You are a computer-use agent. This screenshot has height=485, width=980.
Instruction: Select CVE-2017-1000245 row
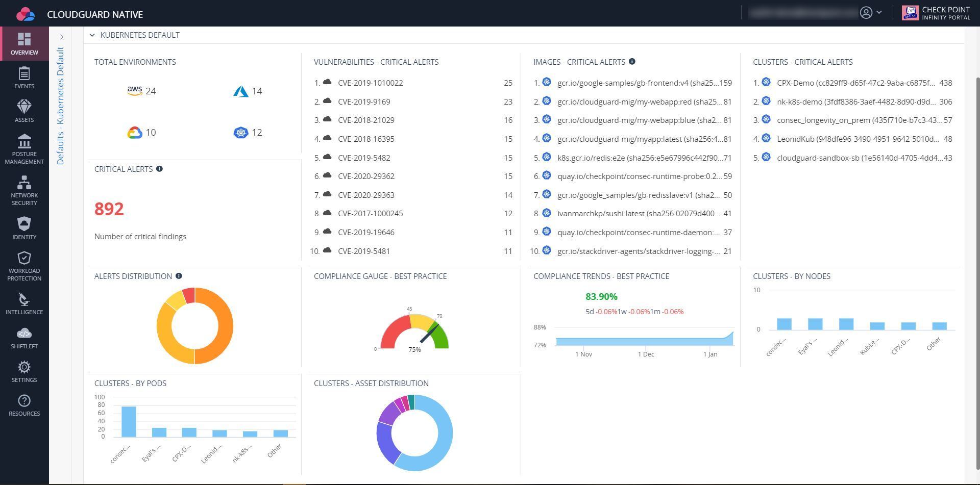(413, 214)
